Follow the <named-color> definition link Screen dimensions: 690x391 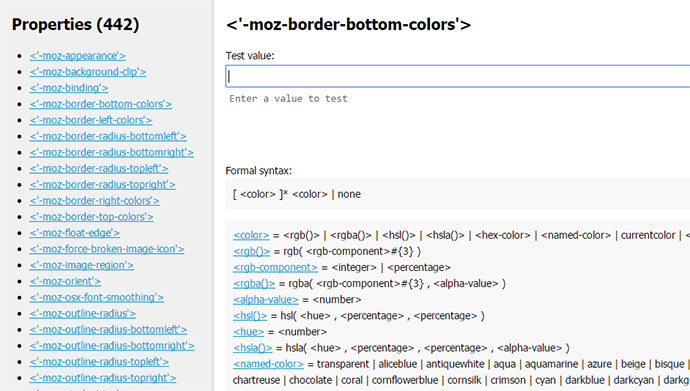coord(268,364)
